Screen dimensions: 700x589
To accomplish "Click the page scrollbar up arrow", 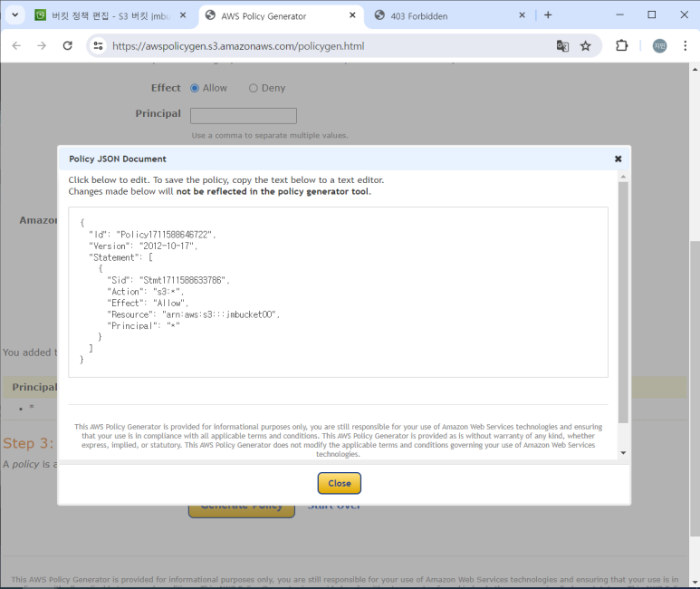I will 695,69.
